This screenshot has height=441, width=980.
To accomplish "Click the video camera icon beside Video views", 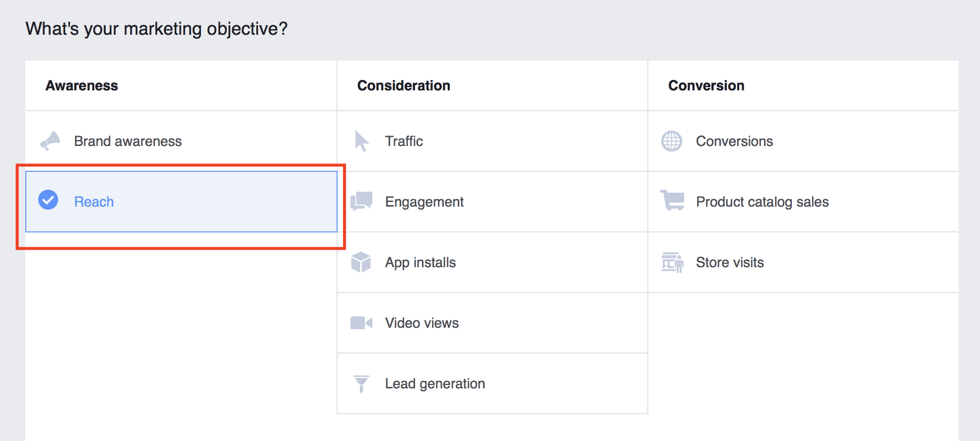I will pyautogui.click(x=361, y=323).
